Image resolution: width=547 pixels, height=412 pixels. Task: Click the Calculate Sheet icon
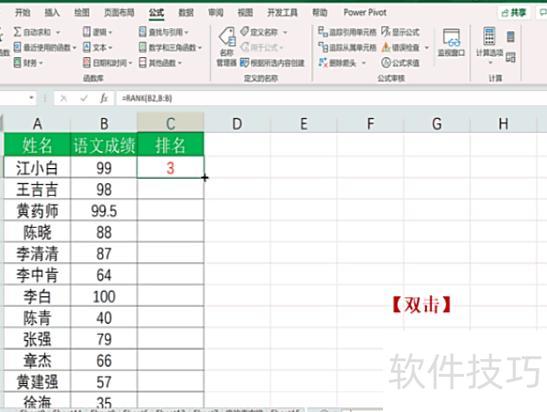(510, 57)
